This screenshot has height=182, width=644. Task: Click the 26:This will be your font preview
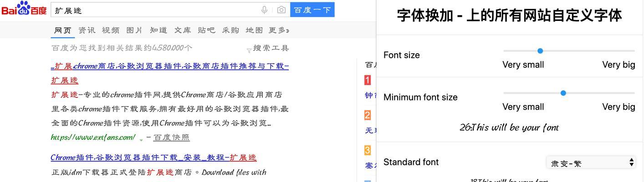pos(509,127)
